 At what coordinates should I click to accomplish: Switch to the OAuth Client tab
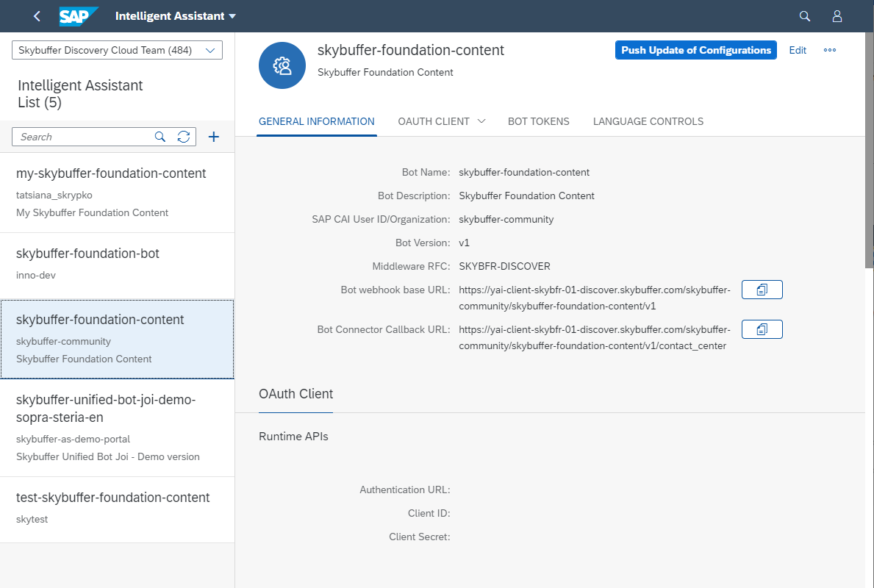click(x=434, y=121)
